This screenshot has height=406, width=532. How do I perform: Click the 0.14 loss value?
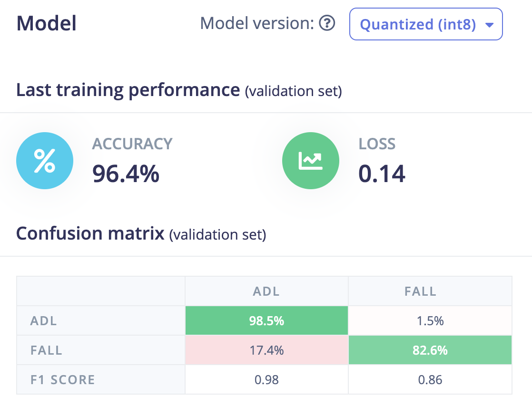click(x=382, y=174)
